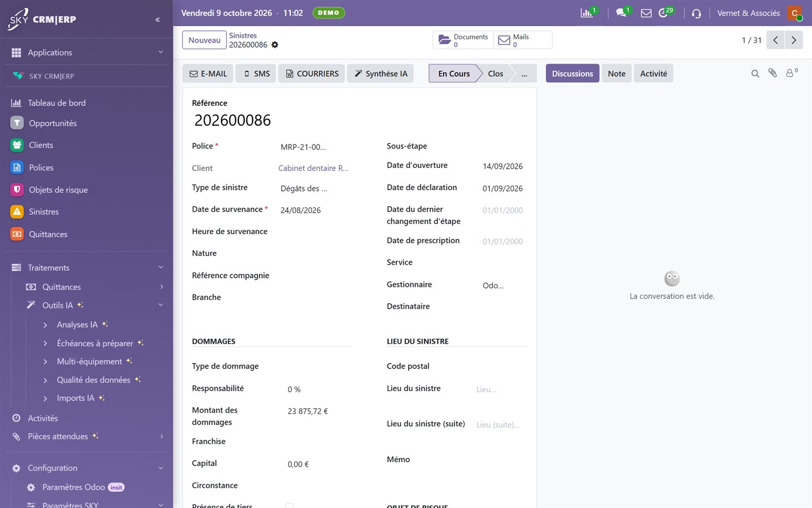
Task: Click the Nouveau button
Action: coord(205,40)
